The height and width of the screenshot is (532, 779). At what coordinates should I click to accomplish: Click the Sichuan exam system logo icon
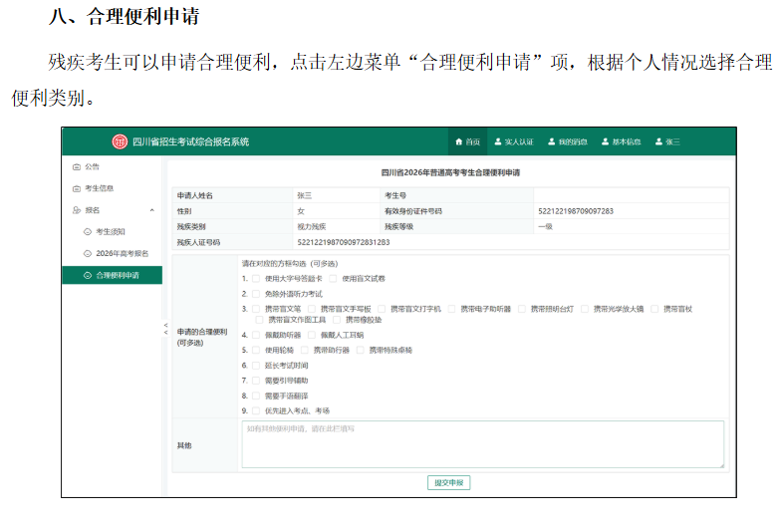[x=120, y=141]
